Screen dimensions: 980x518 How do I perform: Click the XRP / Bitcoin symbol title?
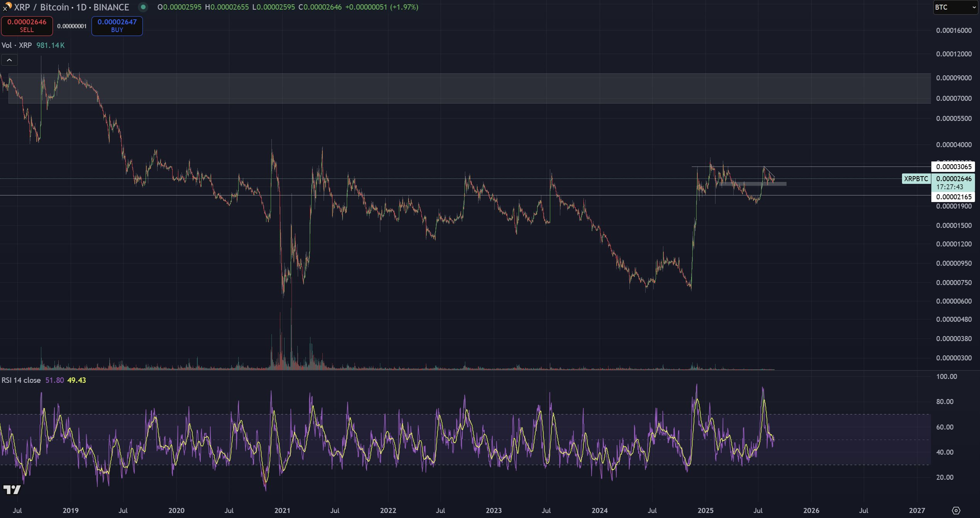click(41, 7)
